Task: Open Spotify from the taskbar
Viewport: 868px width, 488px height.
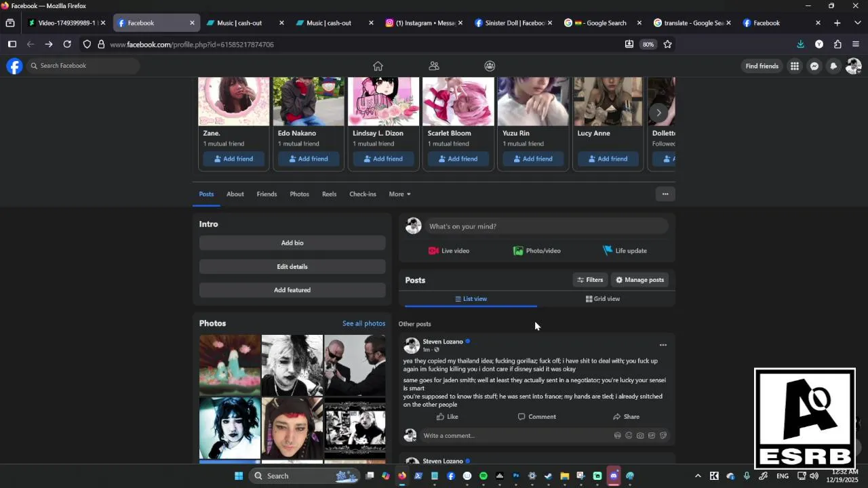Action: (484, 476)
